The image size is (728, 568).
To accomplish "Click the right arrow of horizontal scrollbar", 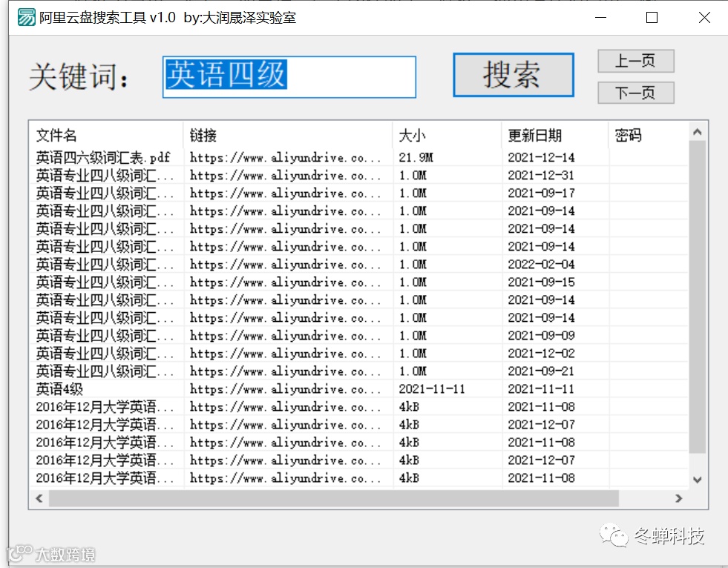I will pos(678,498).
